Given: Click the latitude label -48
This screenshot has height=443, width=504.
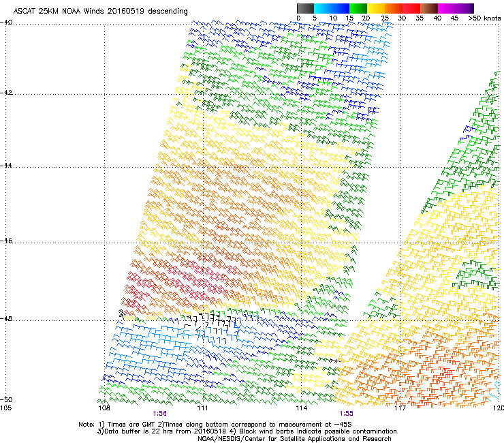Looking at the screenshot, I should pos(6,318).
